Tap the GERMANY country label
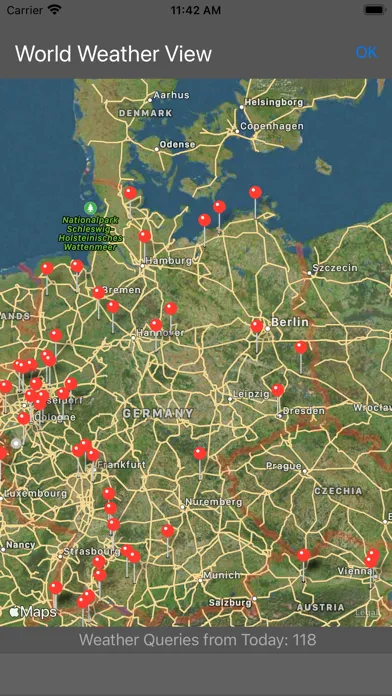The height and width of the screenshot is (696, 392). pyautogui.click(x=158, y=413)
